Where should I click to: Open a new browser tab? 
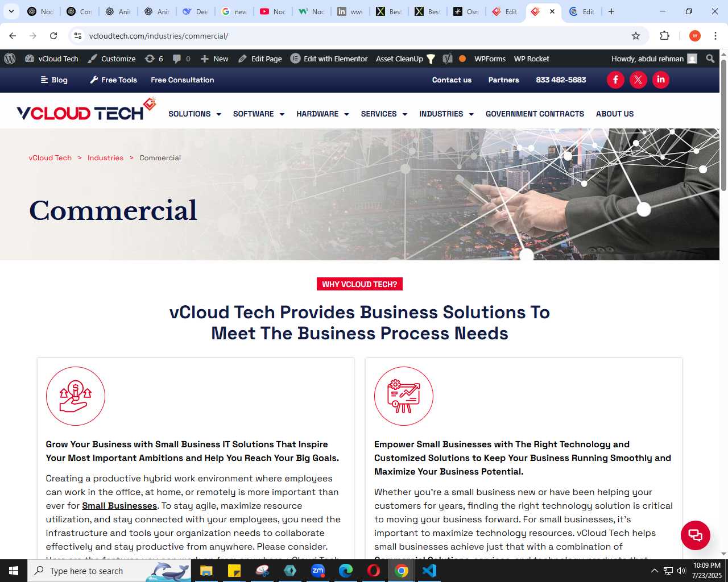(x=611, y=11)
